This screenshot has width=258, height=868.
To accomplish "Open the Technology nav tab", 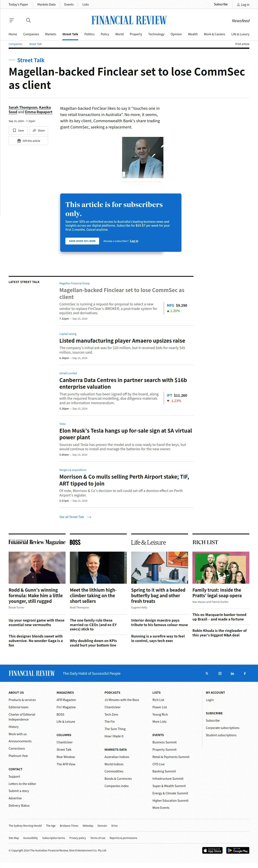I will 156,34.
